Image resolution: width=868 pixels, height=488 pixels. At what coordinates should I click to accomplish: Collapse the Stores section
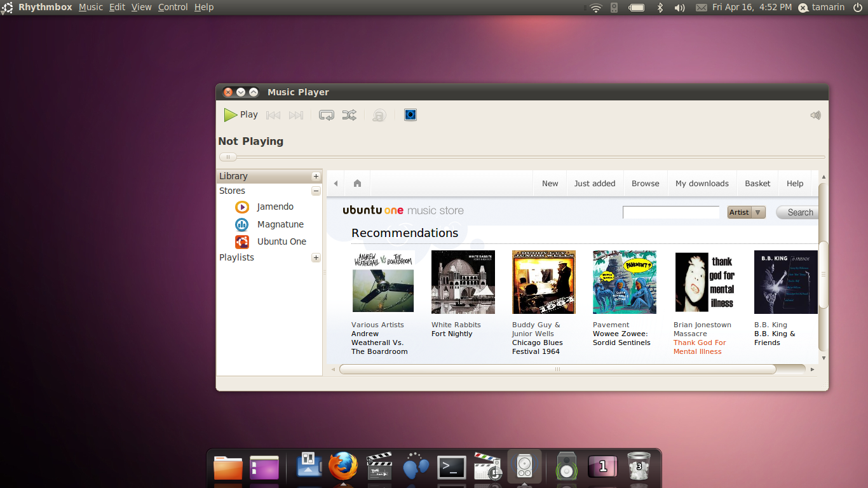(316, 191)
